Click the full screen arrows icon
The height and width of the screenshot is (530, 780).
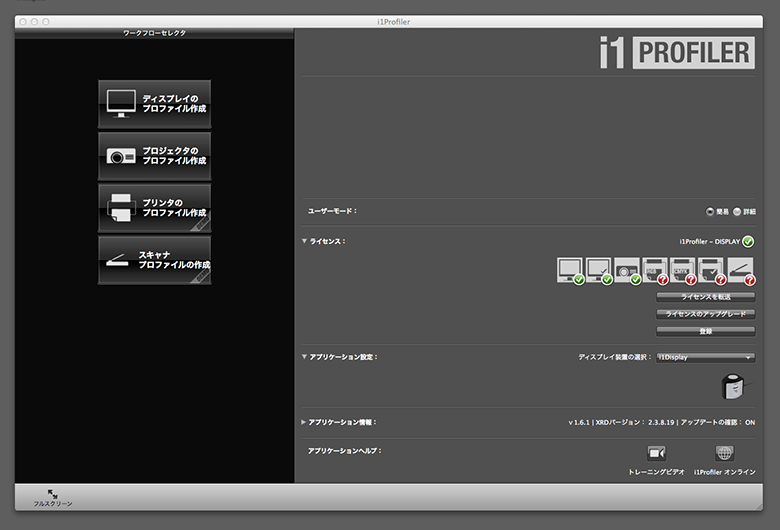pos(52,494)
